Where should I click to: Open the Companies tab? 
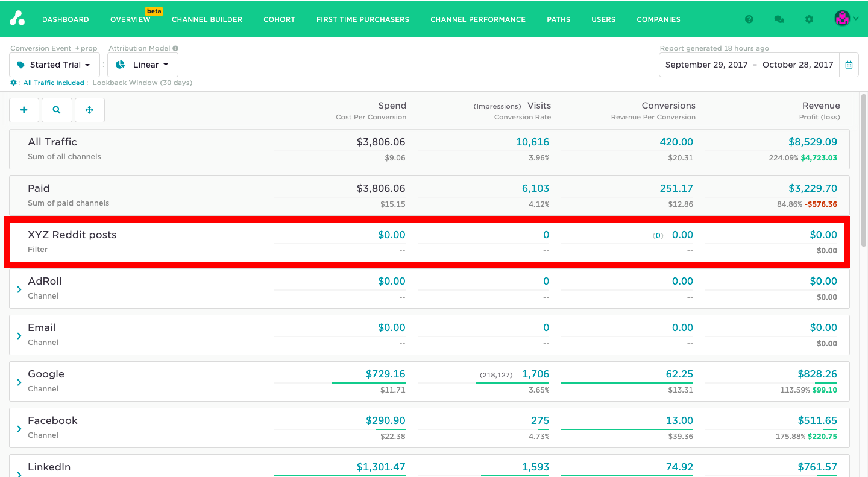click(x=658, y=19)
